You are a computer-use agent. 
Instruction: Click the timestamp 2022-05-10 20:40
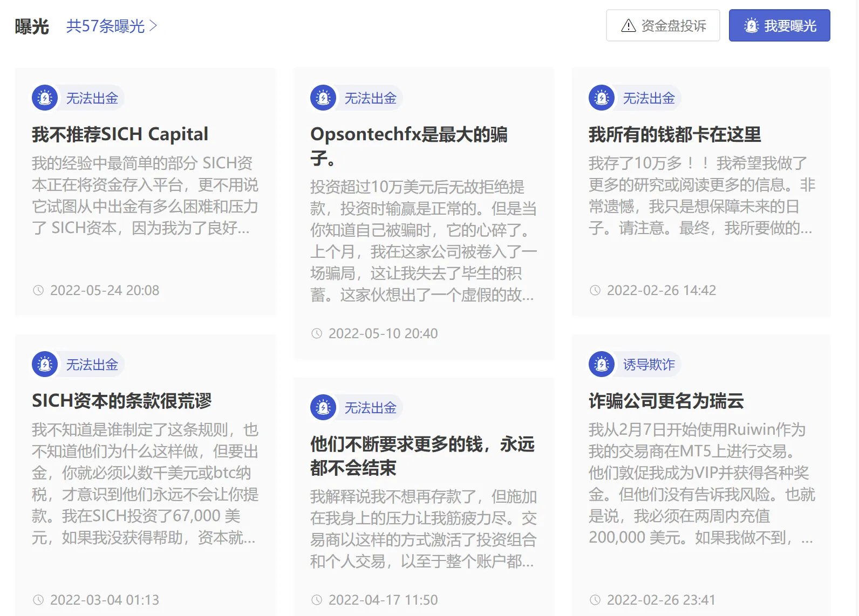click(x=383, y=333)
